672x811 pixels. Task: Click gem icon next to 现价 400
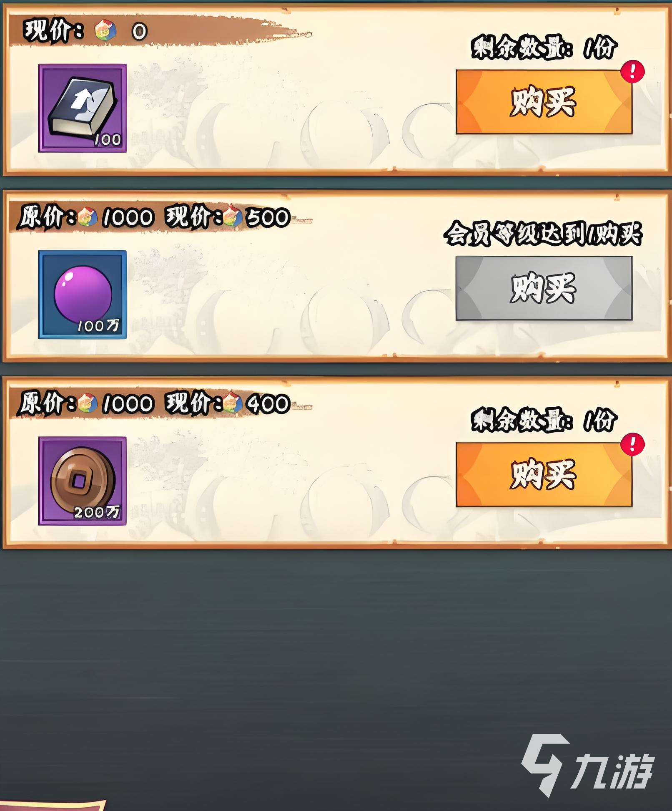coord(233,403)
